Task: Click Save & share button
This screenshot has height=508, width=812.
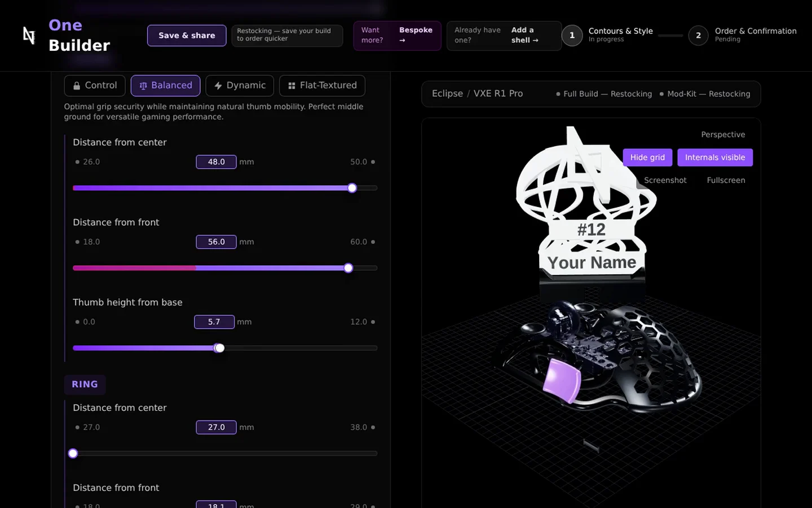Action: tap(187, 36)
